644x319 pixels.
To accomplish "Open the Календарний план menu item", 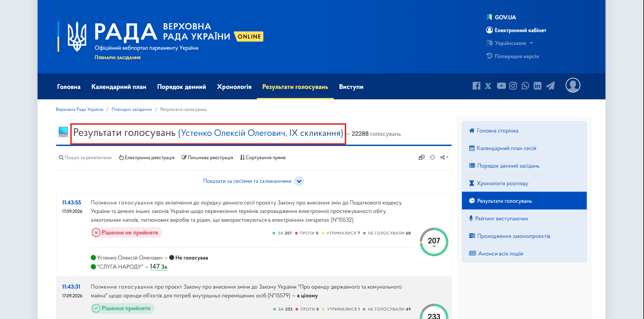I will point(119,87).
